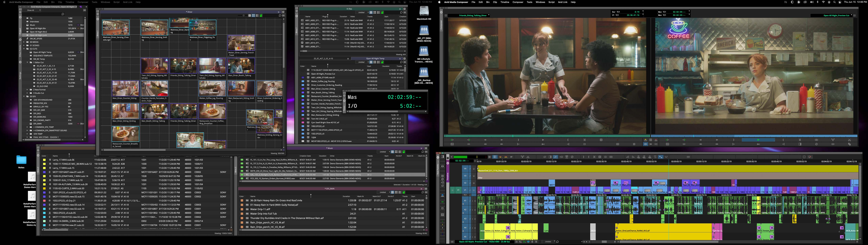
Task: Collapse 02 CUTS folder in project
Action: [x=24, y=49]
